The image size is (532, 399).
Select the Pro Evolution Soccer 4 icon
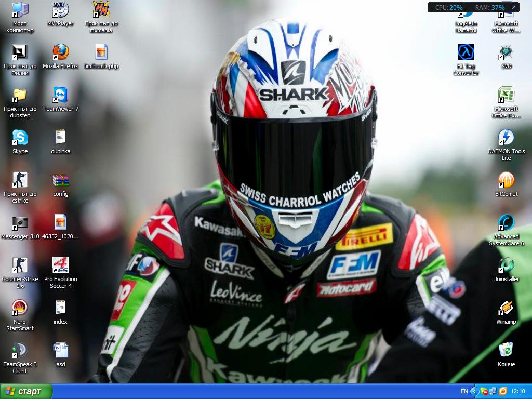(60, 265)
